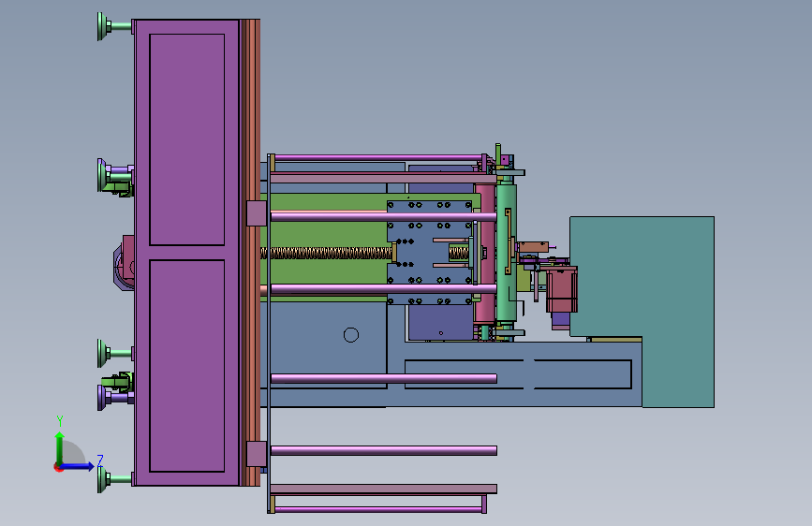Select the uppermost thin magenta bar of the frame
The height and width of the screenshot is (526, 812).
378,158
